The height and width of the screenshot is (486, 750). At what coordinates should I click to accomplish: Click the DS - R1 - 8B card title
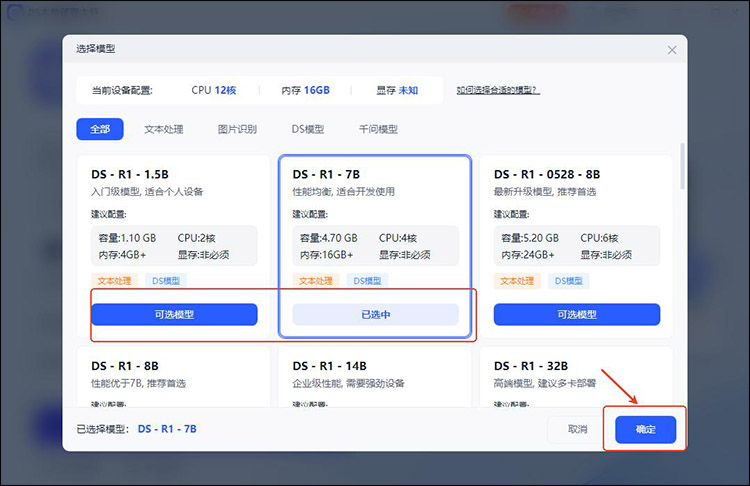tap(125, 366)
